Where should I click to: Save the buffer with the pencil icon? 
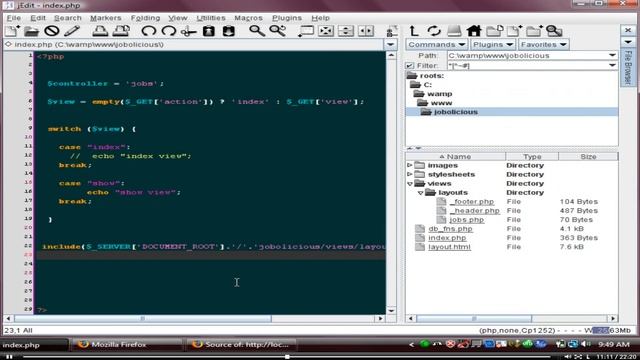coord(72,31)
